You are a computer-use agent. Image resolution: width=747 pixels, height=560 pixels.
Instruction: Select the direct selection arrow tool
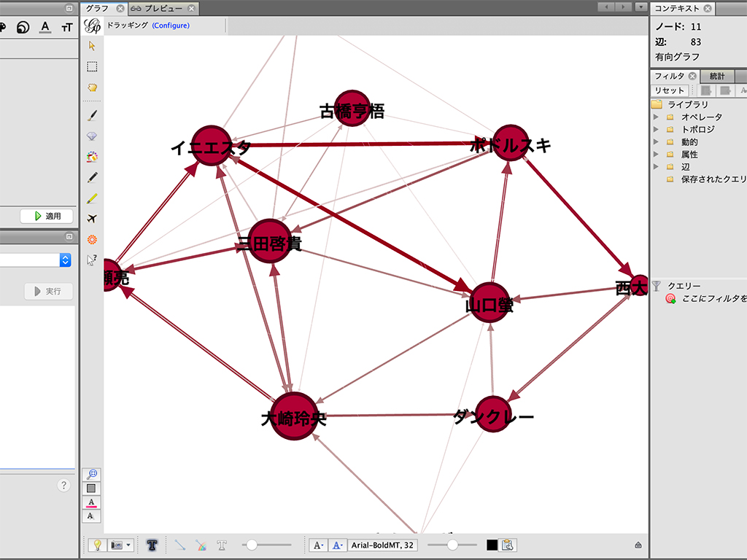point(92,45)
